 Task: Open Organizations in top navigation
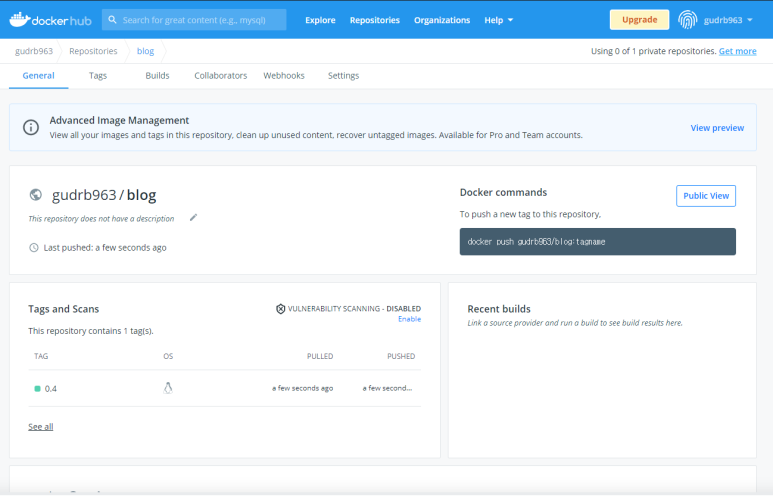coord(442,20)
